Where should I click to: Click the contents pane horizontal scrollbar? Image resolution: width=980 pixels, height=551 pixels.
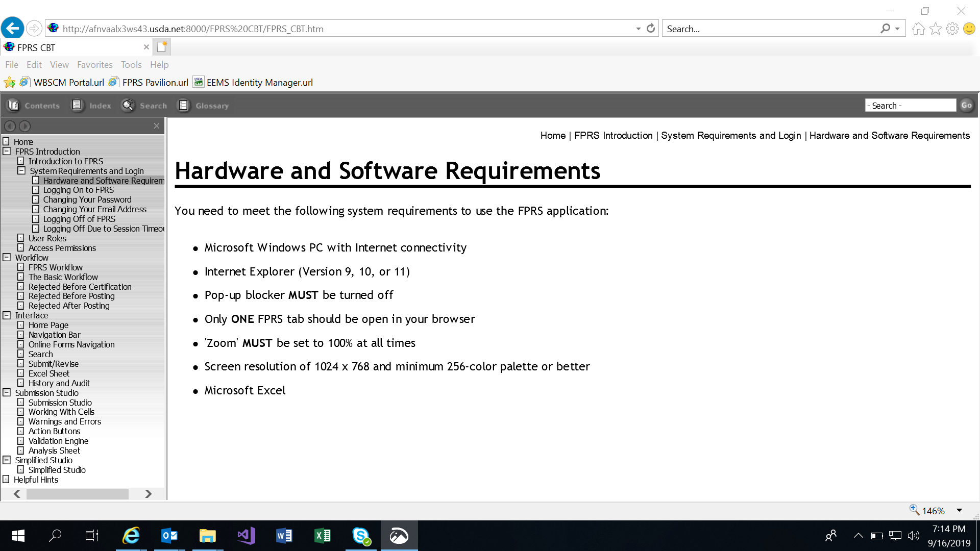[x=78, y=494]
